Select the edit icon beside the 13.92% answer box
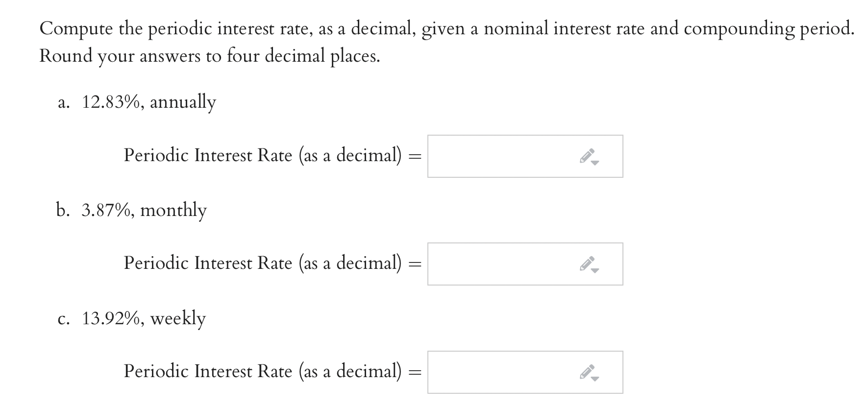This screenshot has height=407, width=868. tap(587, 372)
